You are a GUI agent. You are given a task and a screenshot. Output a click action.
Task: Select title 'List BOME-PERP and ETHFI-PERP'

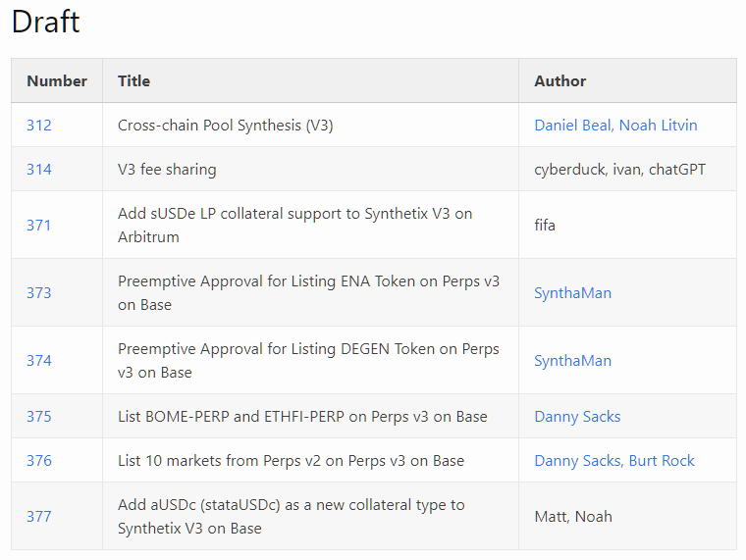302,417
